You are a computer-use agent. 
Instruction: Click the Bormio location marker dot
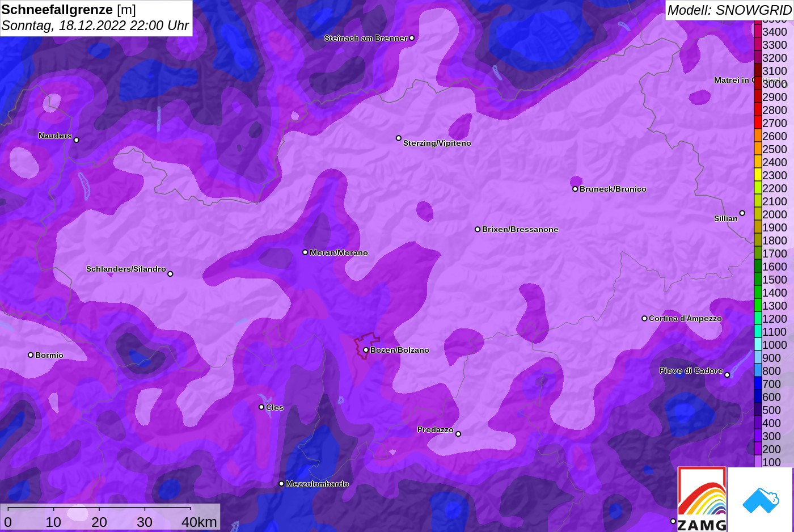(31, 355)
